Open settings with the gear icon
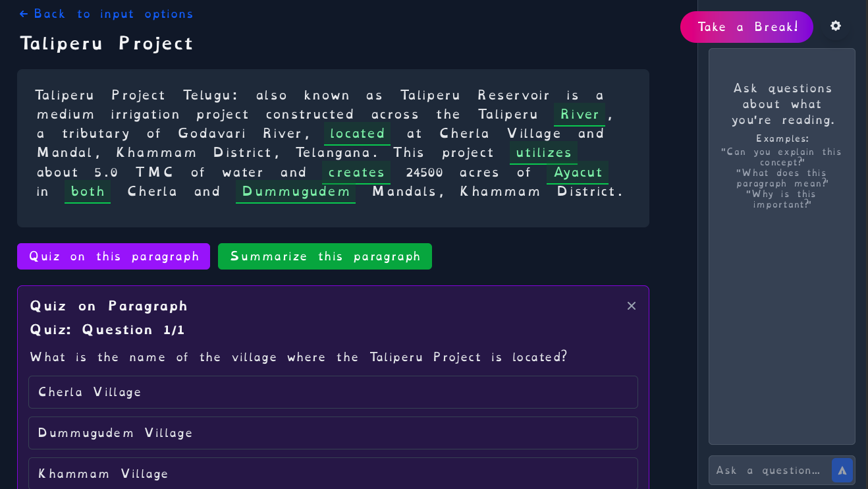The width and height of the screenshot is (868, 489). coord(836,26)
